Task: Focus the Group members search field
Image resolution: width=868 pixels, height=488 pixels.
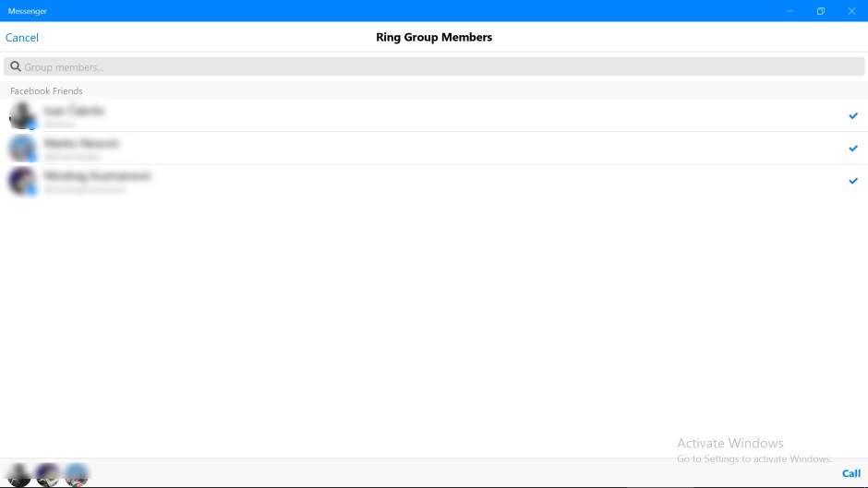Action: tap(434, 67)
